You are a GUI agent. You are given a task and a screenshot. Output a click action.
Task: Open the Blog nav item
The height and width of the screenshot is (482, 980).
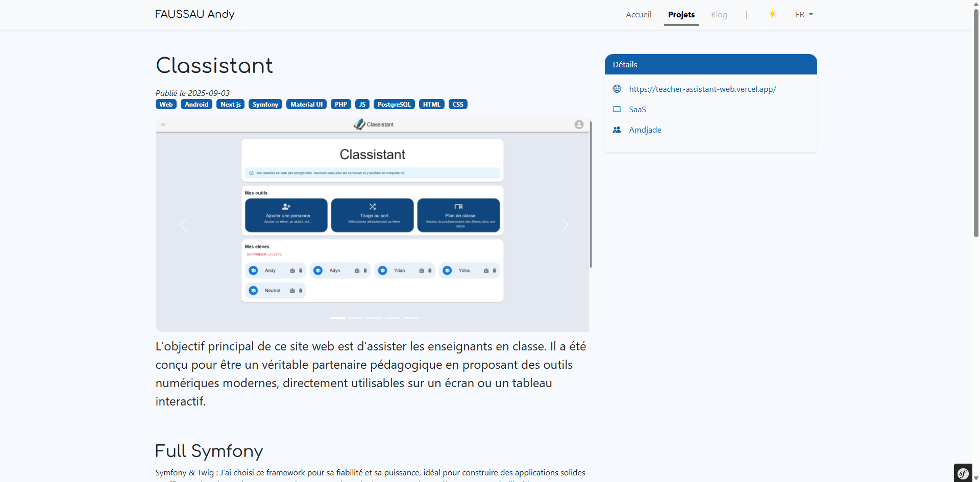(x=719, y=15)
